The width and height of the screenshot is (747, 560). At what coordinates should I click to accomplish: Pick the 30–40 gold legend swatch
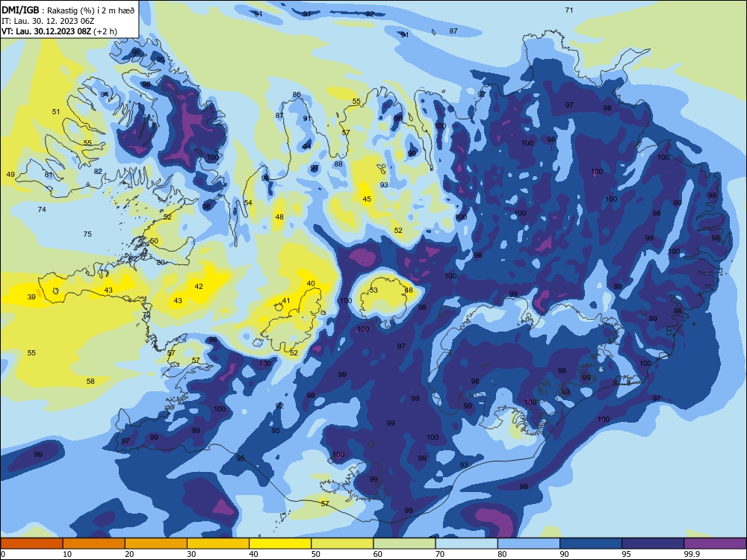(x=218, y=544)
